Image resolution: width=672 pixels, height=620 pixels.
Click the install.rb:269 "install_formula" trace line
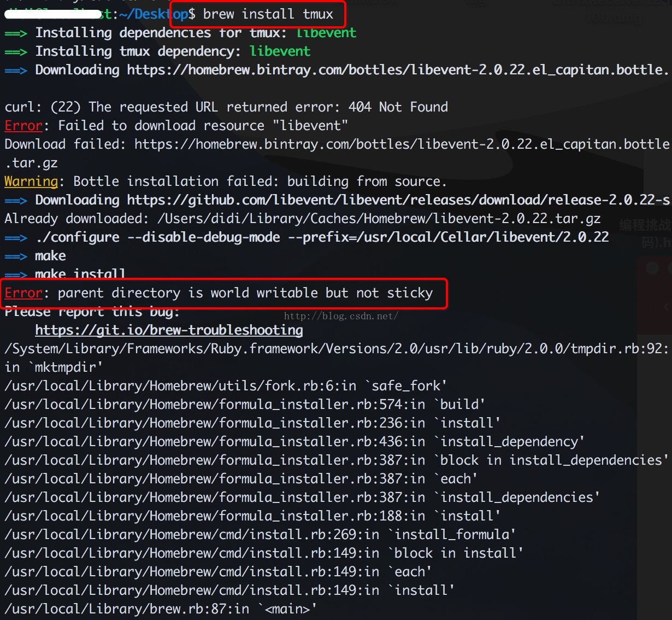point(260,535)
